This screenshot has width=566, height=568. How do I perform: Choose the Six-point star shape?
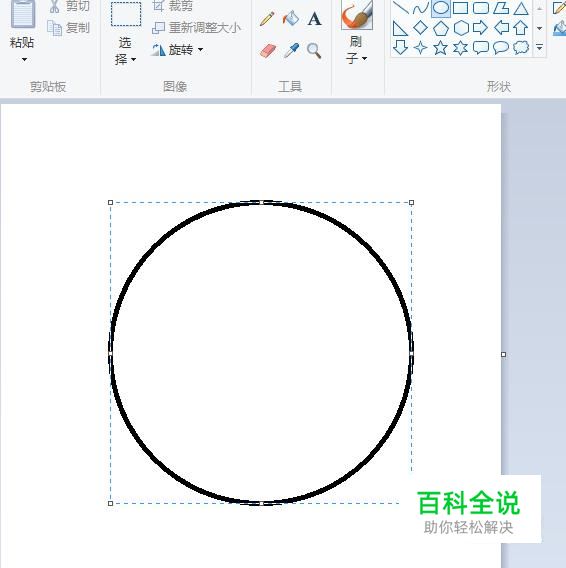click(461, 48)
